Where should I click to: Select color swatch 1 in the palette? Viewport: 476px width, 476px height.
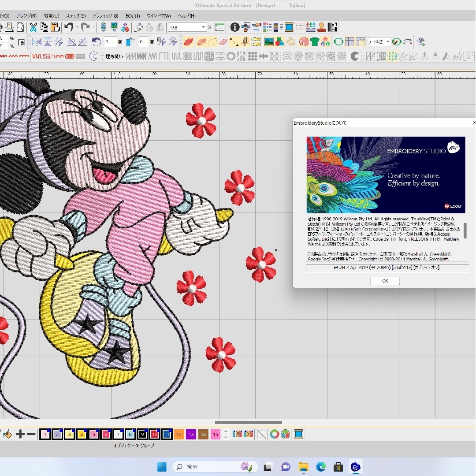(x=45, y=434)
